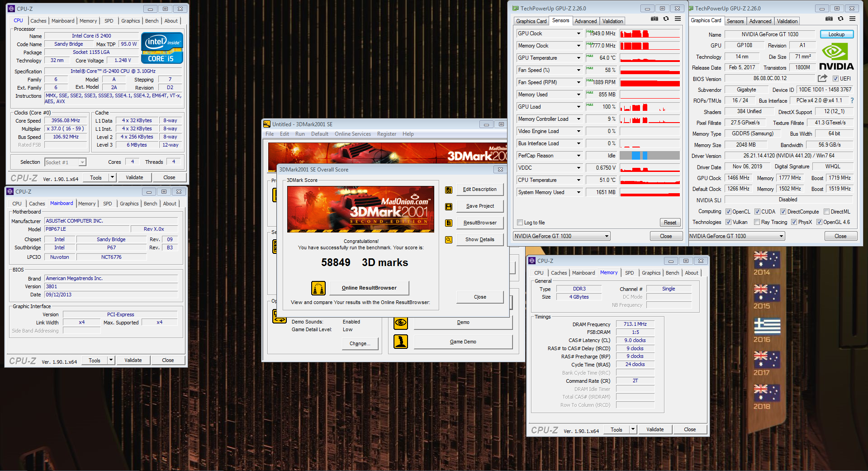Toggle the PhysX checkbox
868x471 pixels.
(x=794, y=222)
